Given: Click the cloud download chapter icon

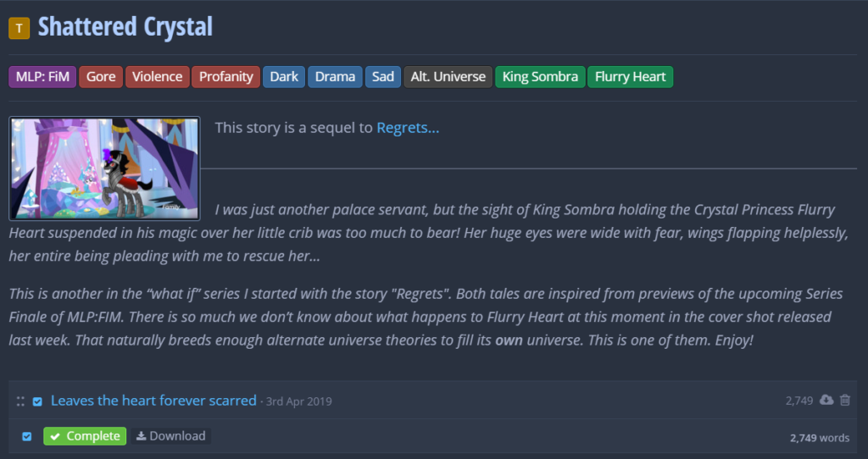Looking at the screenshot, I should pos(826,400).
